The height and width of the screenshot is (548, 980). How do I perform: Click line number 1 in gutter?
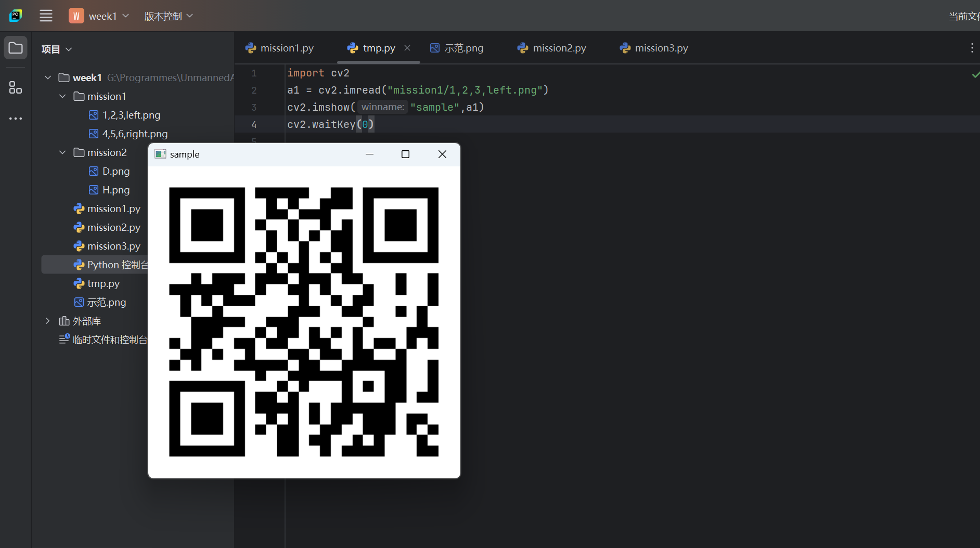(254, 73)
